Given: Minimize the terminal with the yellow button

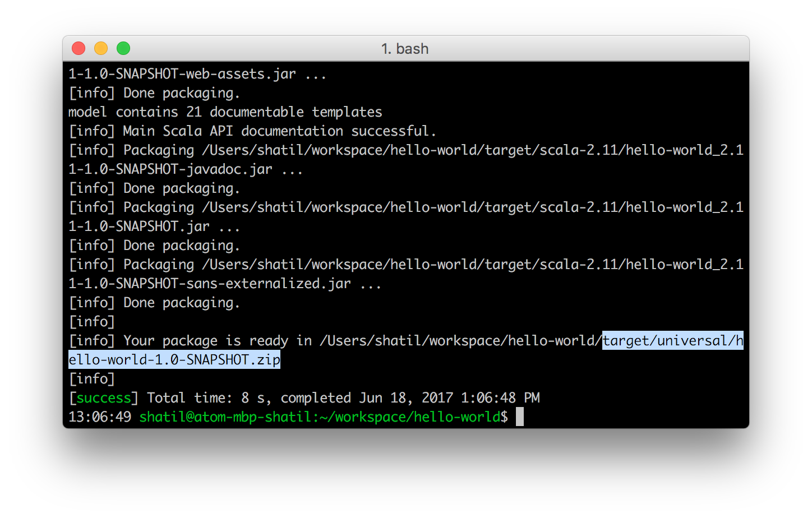Looking at the screenshot, I should click(x=101, y=48).
